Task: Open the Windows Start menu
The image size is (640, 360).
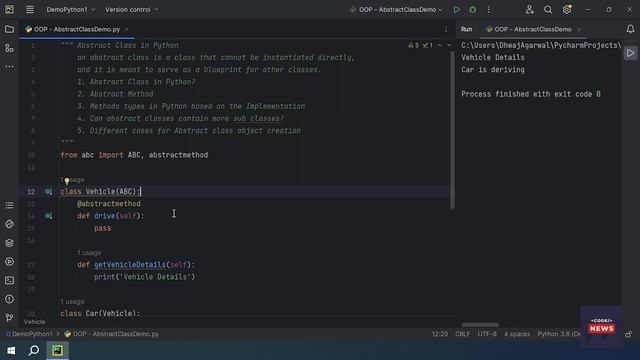Action: coord(11,350)
